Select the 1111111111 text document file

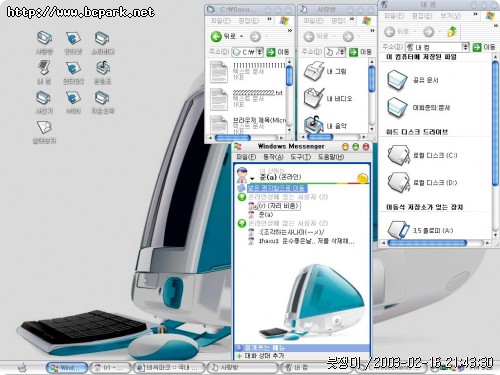(247, 72)
